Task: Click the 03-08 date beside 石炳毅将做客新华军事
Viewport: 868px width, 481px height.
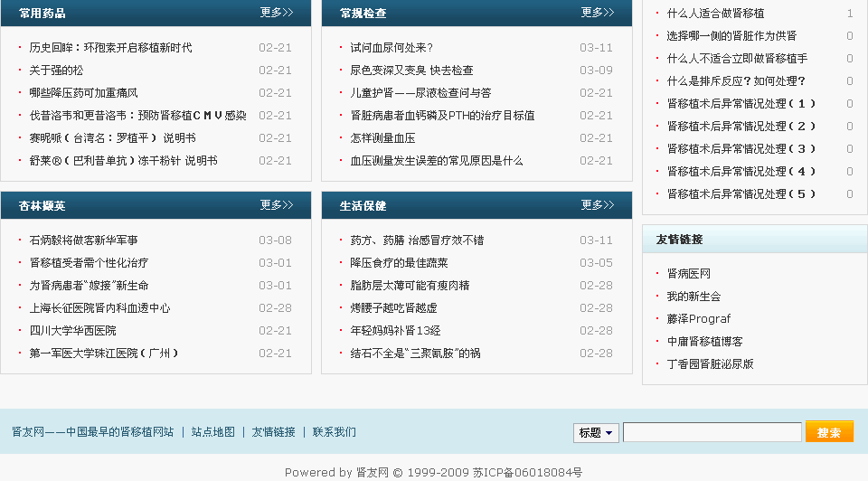Action: click(275, 240)
